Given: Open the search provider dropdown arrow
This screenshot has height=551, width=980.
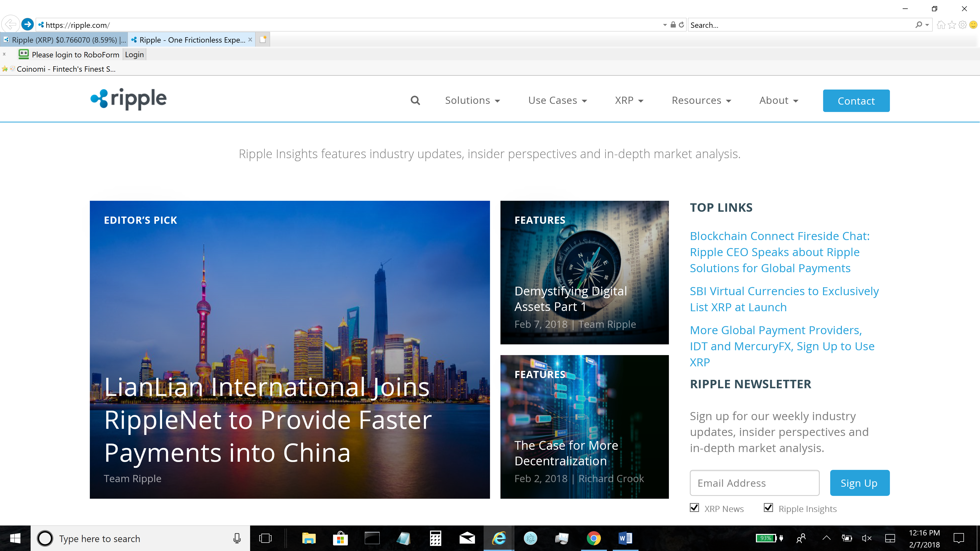Looking at the screenshot, I should tap(927, 25).
